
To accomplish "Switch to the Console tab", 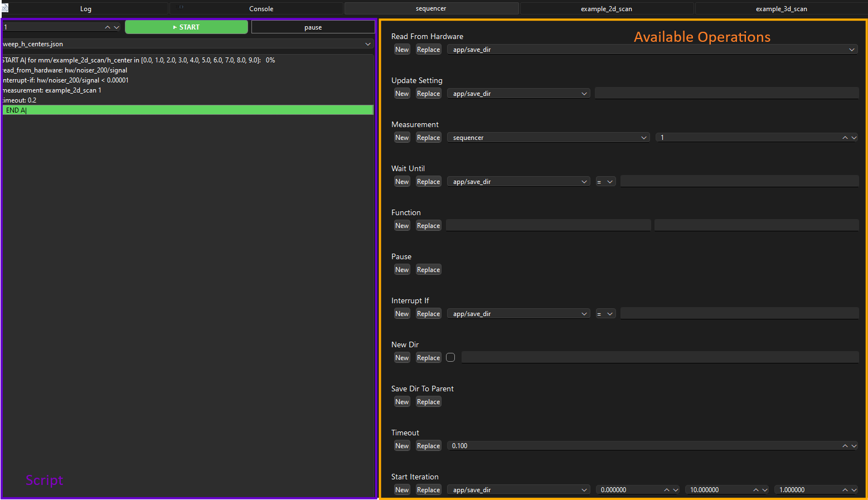I will click(x=261, y=8).
